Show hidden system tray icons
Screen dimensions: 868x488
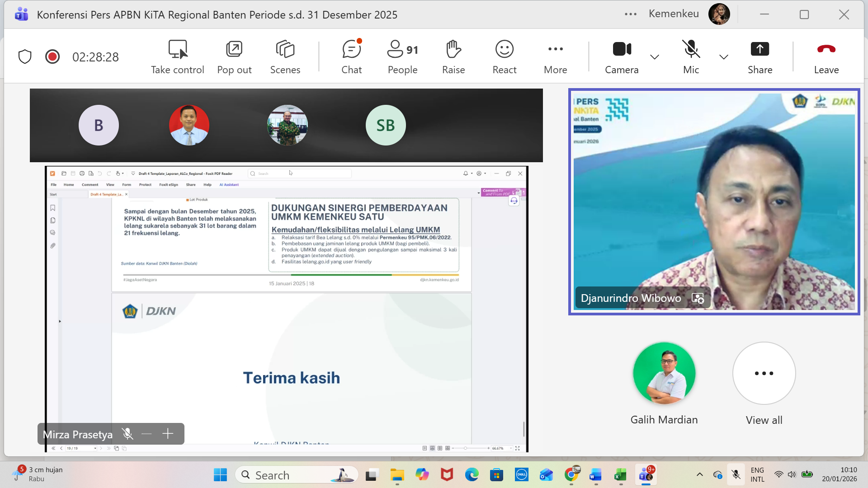[x=699, y=474]
